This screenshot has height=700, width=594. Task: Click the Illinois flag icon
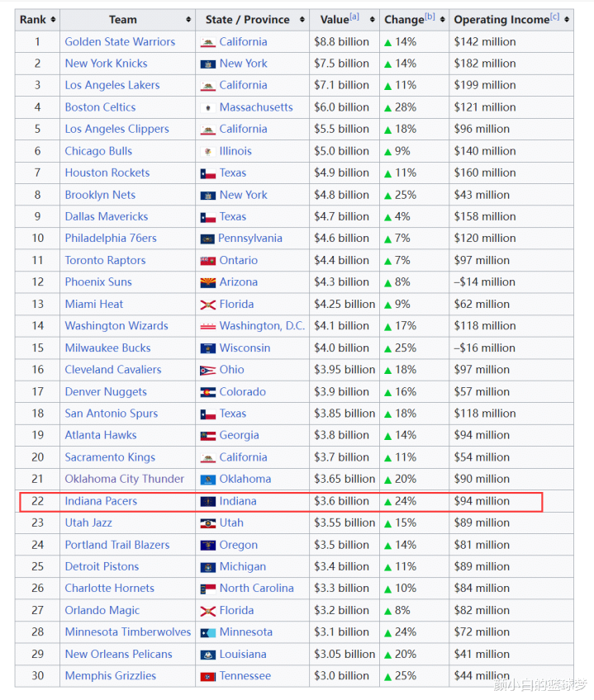pos(208,151)
